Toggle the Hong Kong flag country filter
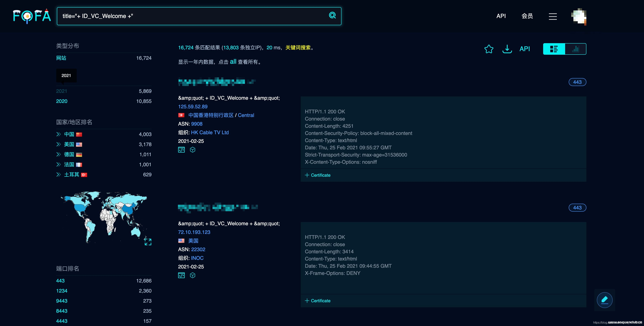 pyautogui.click(x=182, y=115)
